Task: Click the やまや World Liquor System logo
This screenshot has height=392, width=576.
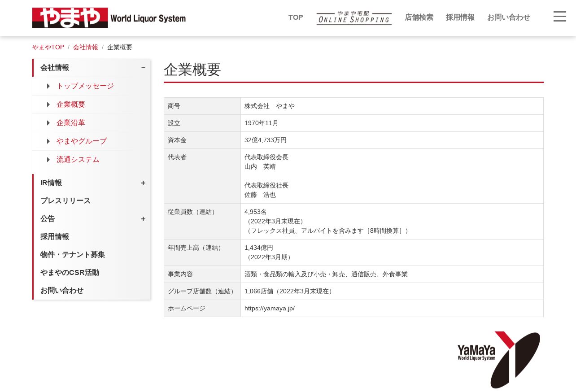Action: pos(109,18)
